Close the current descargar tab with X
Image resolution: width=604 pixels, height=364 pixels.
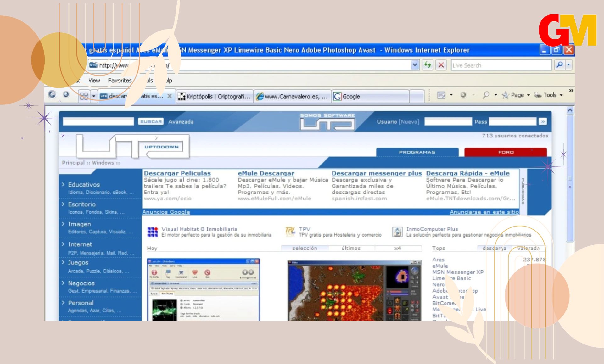169,96
